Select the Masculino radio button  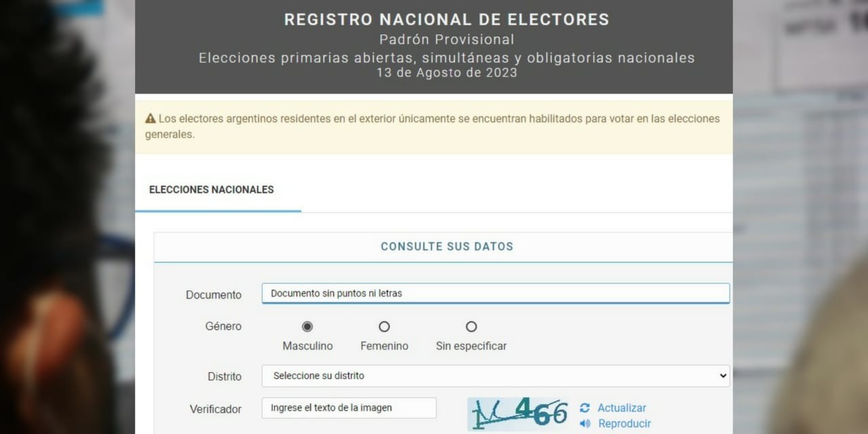pos(307,326)
